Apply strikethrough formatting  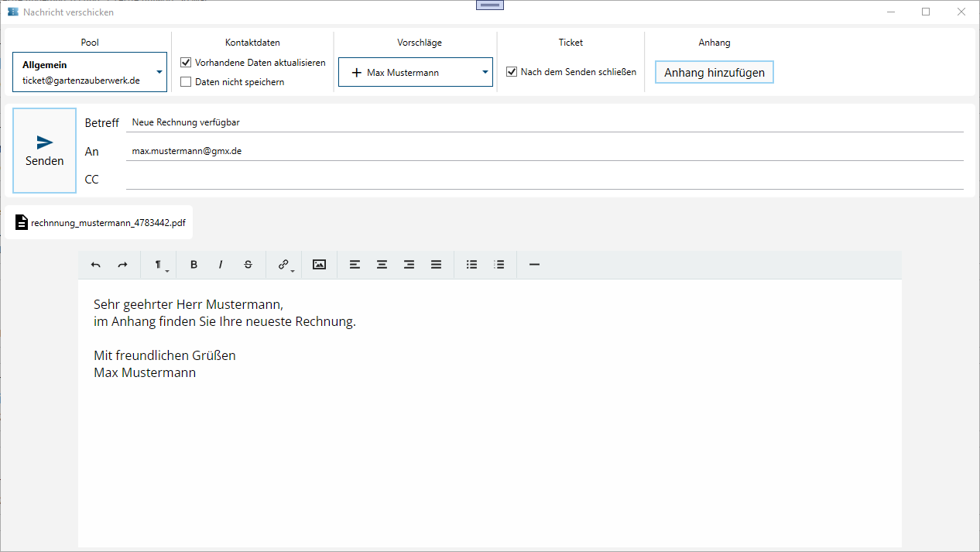(248, 265)
